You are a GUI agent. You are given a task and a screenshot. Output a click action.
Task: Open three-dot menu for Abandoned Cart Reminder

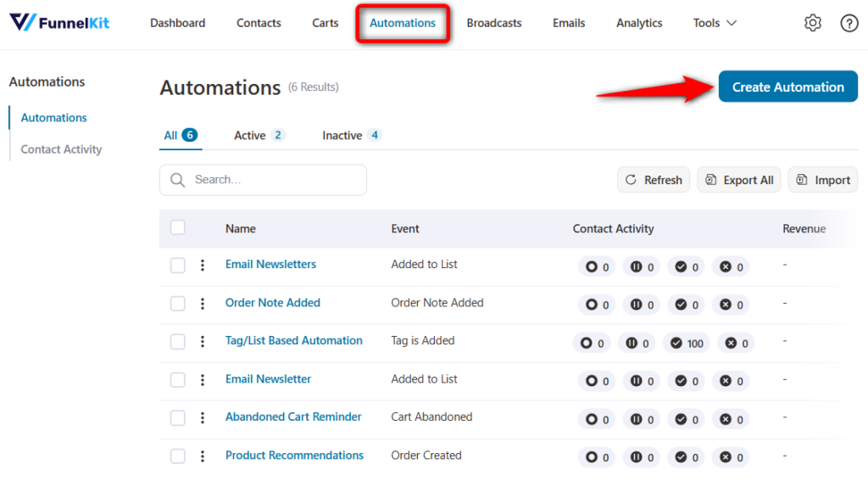tap(203, 417)
